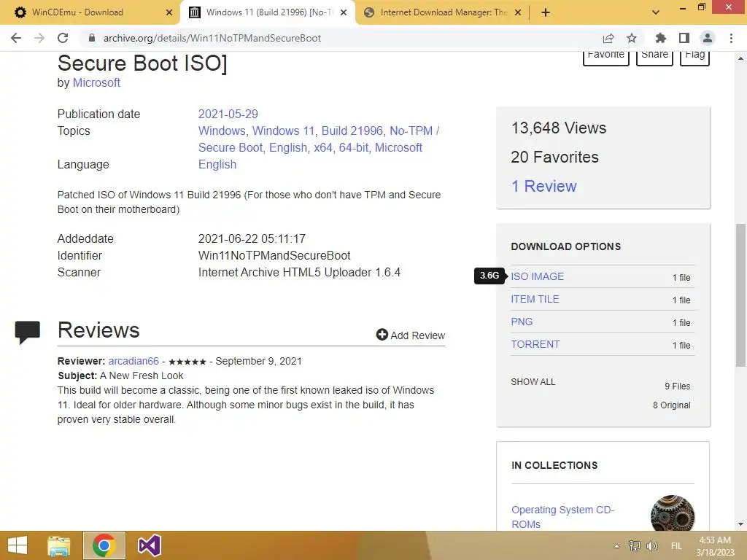Go forward with the forward arrow
747x560 pixels.
click(39, 38)
